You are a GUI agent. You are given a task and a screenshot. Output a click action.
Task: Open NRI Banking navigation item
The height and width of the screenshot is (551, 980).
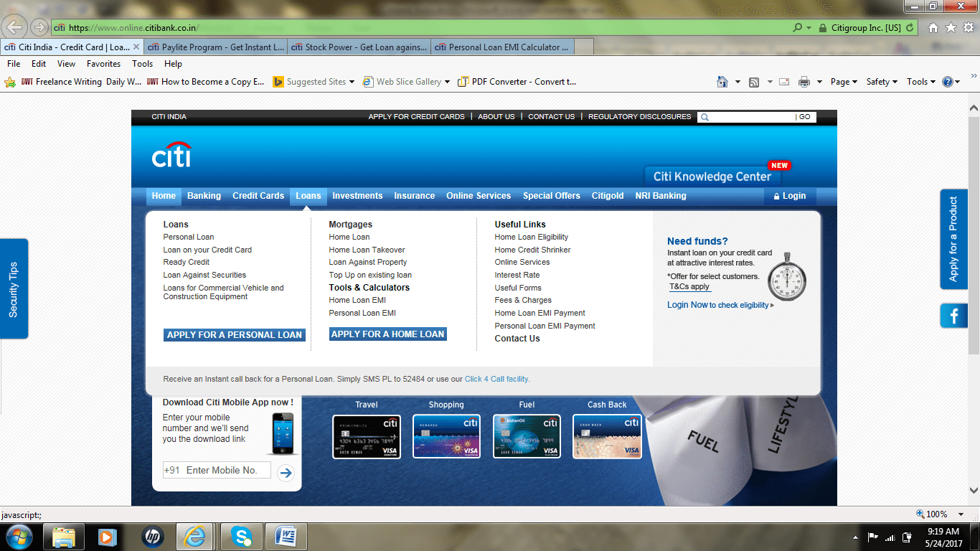pos(661,196)
